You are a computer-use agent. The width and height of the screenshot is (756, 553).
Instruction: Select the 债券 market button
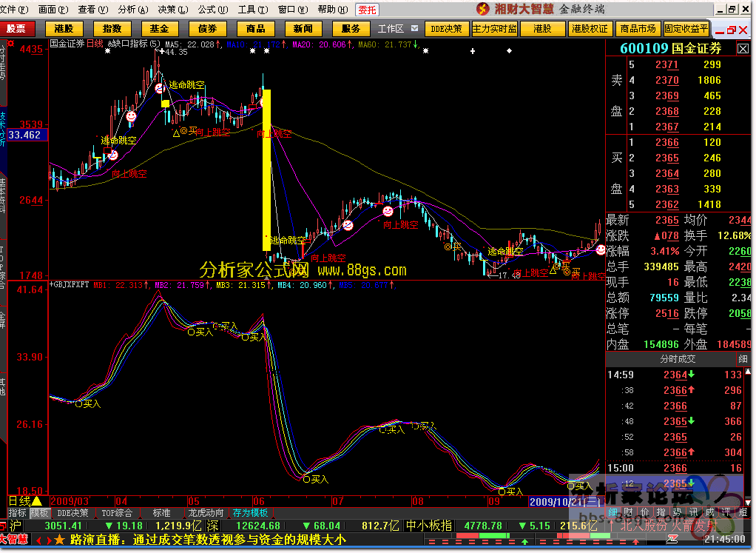click(x=207, y=29)
